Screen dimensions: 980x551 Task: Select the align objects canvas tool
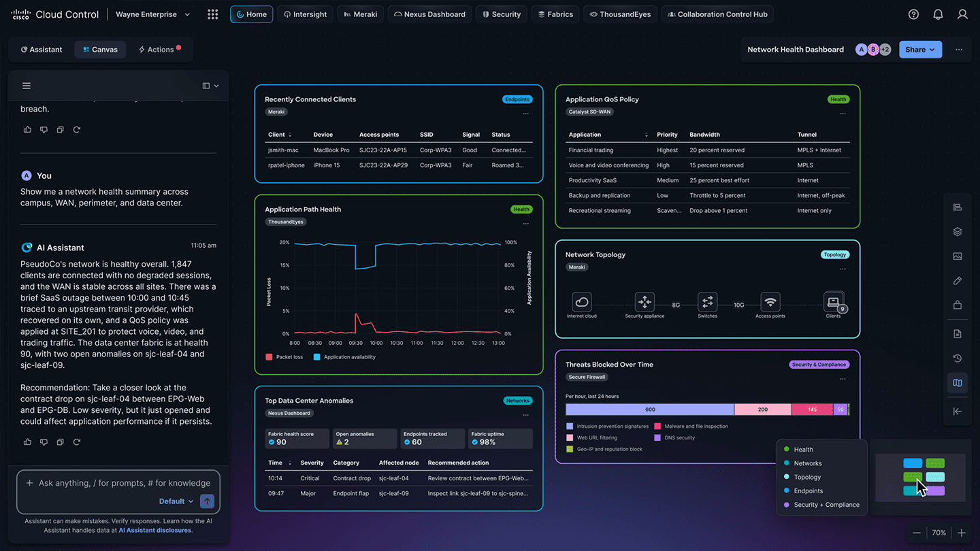[958, 207]
